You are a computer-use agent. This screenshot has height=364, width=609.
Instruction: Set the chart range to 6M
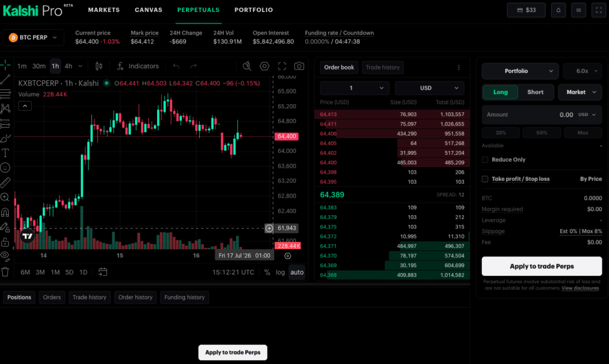25,272
